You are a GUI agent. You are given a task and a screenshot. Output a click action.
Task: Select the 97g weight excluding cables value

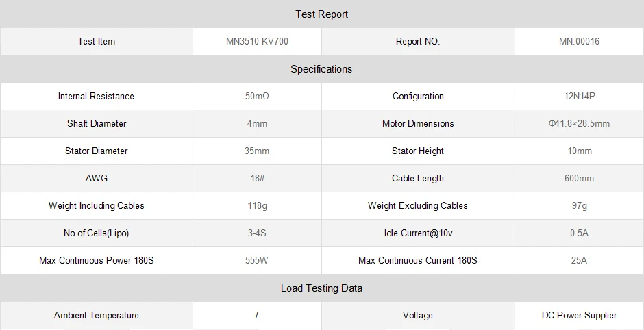pyautogui.click(x=579, y=206)
